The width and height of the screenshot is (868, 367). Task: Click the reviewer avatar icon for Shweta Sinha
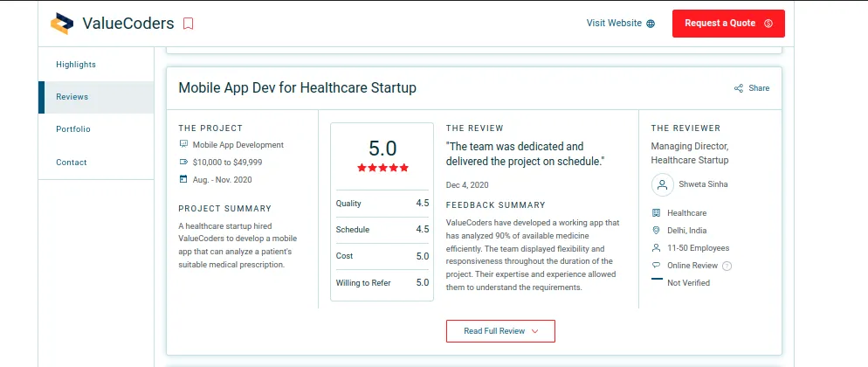[x=662, y=185]
